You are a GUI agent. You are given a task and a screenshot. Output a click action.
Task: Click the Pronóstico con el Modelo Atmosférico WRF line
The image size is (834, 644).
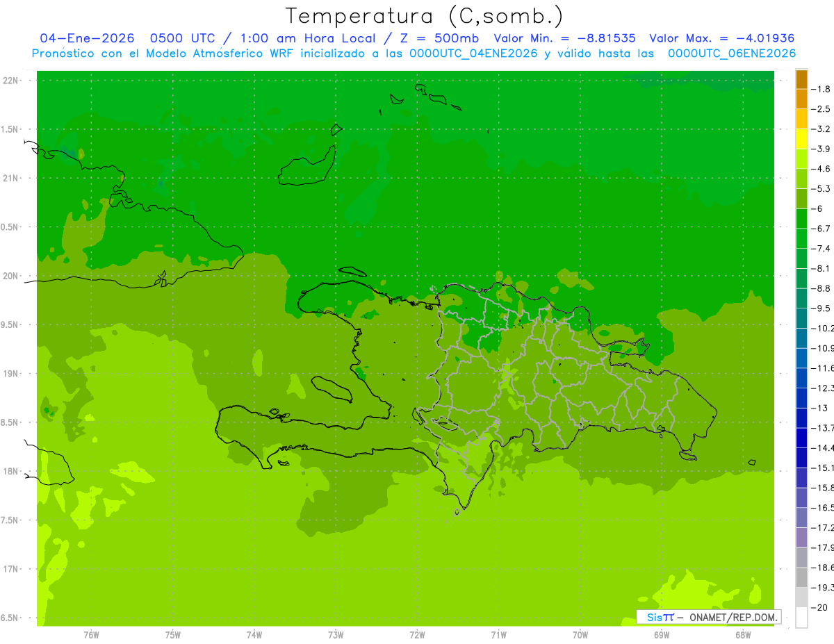click(414, 53)
